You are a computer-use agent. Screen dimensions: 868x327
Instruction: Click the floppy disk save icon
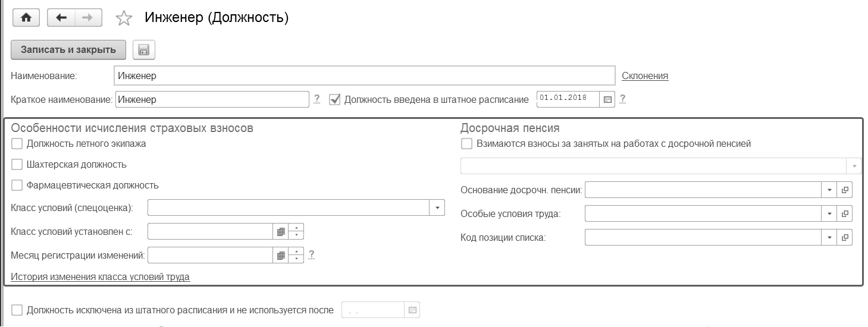[x=143, y=50]
